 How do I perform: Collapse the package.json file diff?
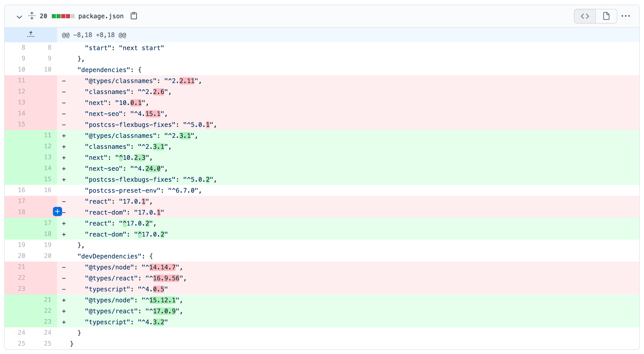[19, 16]
